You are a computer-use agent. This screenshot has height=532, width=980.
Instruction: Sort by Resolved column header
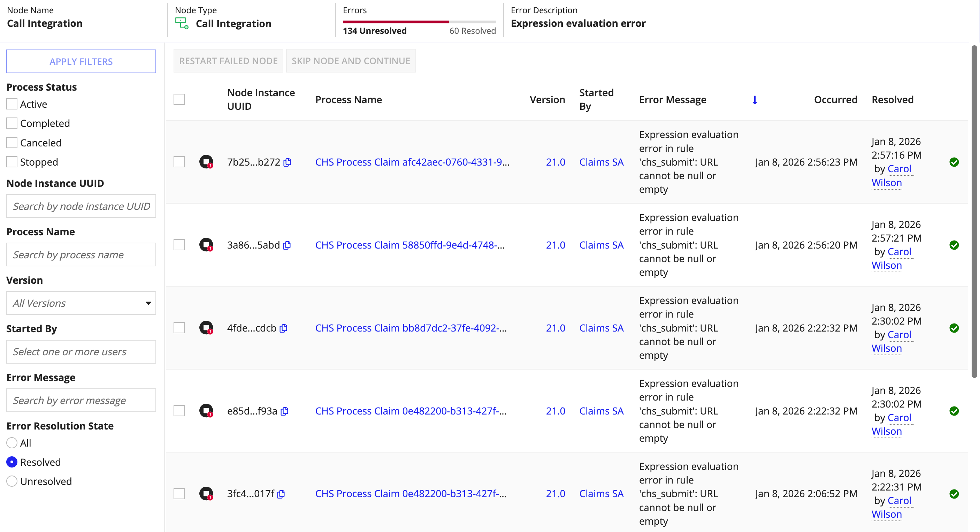tap(893, 100)
